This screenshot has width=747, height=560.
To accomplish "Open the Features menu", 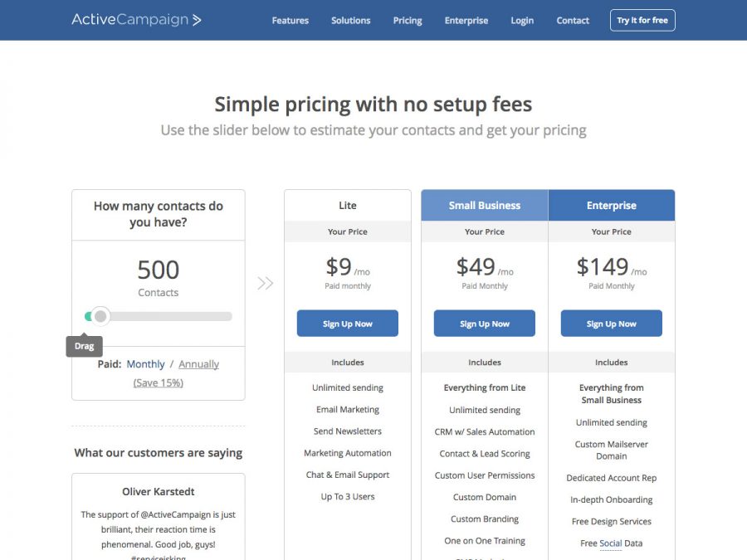I will click(x=290, y=20).
